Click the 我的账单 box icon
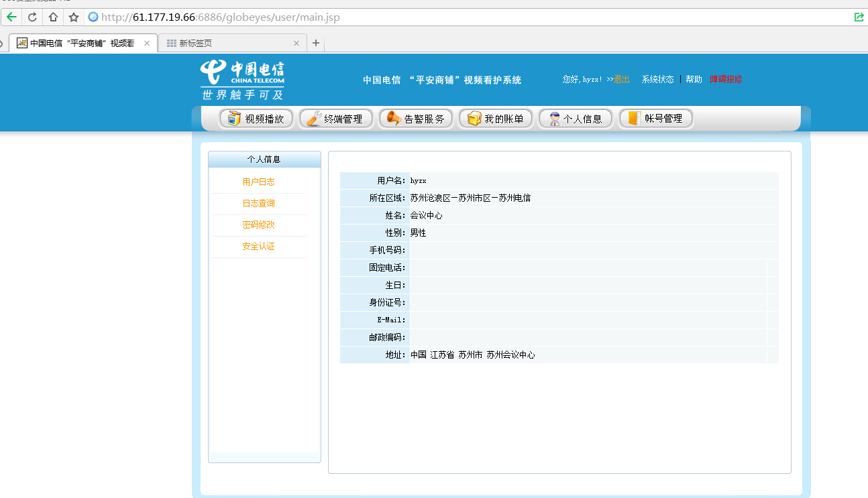Image resolution: width=868 pixels, height=498 pixels. point(474,119)
